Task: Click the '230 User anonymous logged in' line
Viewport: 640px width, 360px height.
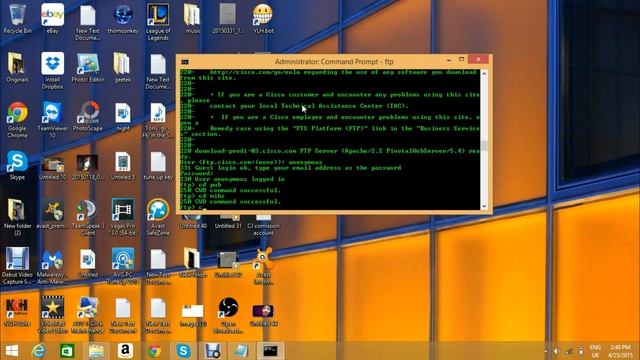Action: [x=233, y=179]
